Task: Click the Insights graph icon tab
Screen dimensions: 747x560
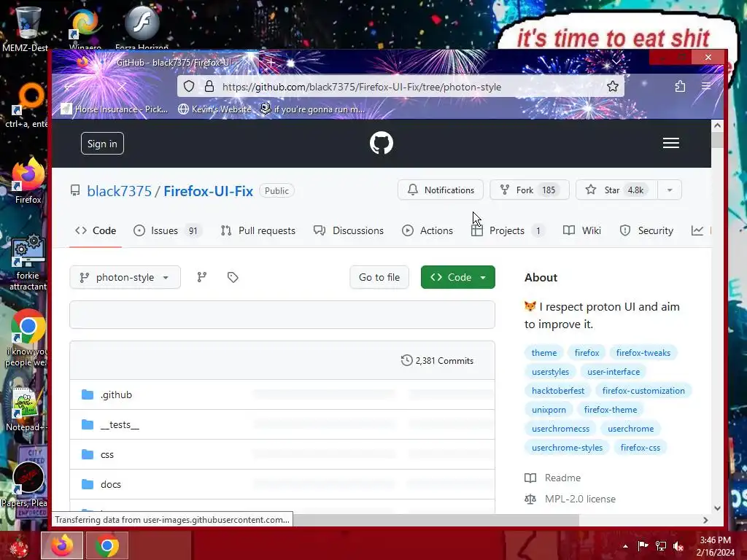Action: click(697, 230)
